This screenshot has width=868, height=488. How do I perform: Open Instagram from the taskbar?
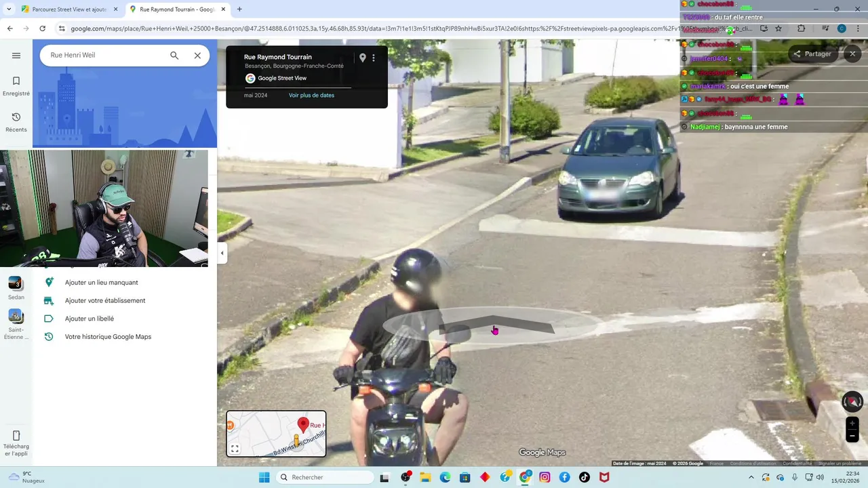[545, 477]
